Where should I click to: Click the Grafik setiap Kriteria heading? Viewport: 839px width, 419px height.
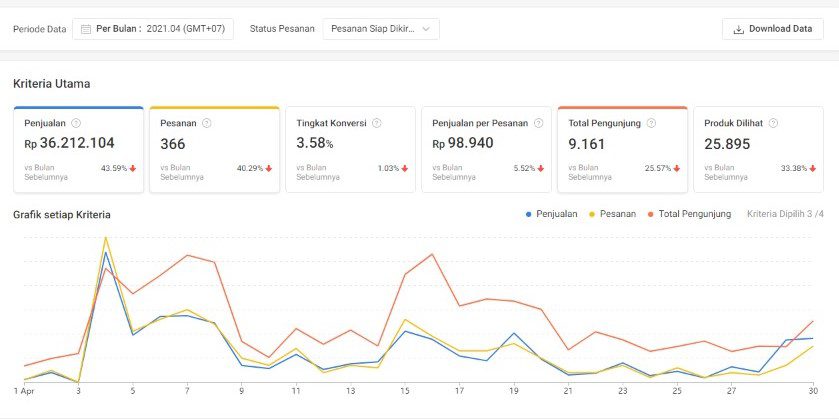pos(62,215)
